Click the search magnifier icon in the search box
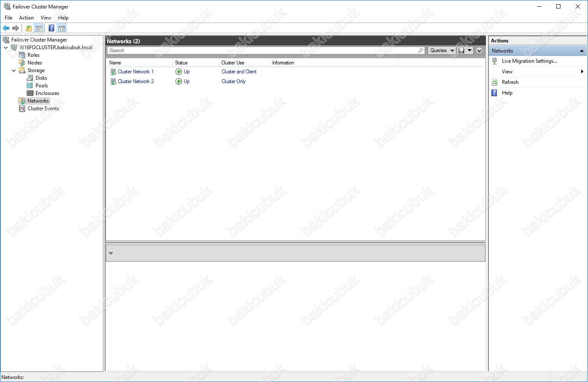 click(421, 50)
